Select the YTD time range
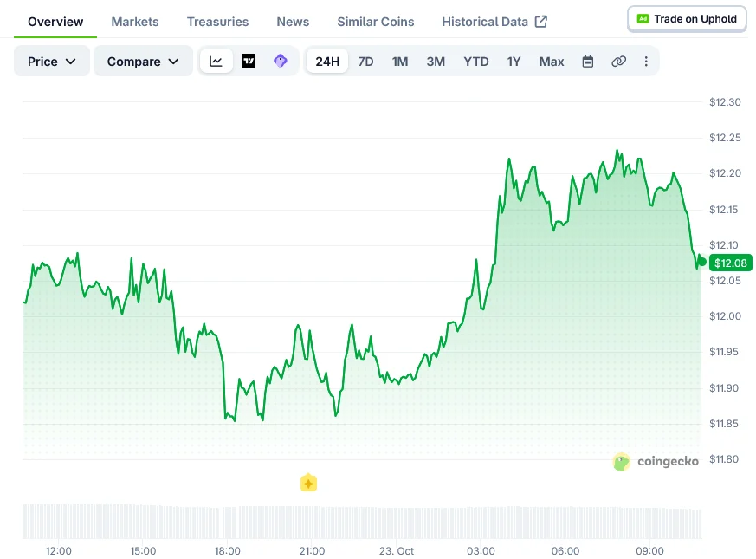This screenshot has width=756, height=559. point(476,62)
